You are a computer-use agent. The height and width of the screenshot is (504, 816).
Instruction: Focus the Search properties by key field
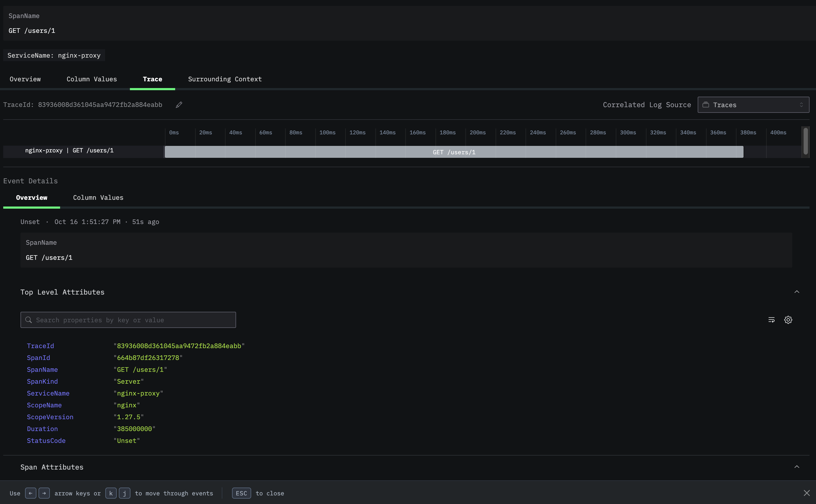(133, 320)
